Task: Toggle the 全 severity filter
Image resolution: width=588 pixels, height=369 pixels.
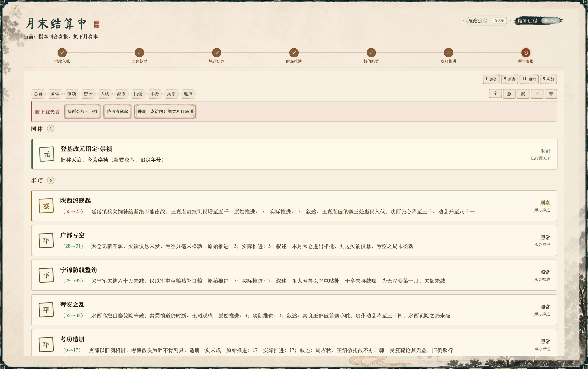Action: point(495,94)
